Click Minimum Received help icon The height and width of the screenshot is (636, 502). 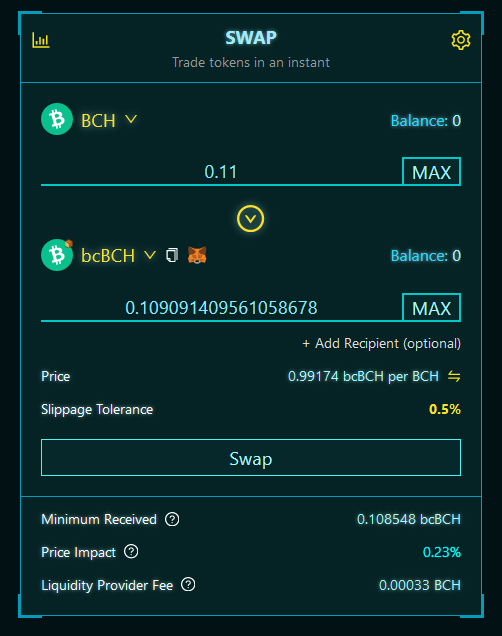pyautogui.click(x=172, y=519)
